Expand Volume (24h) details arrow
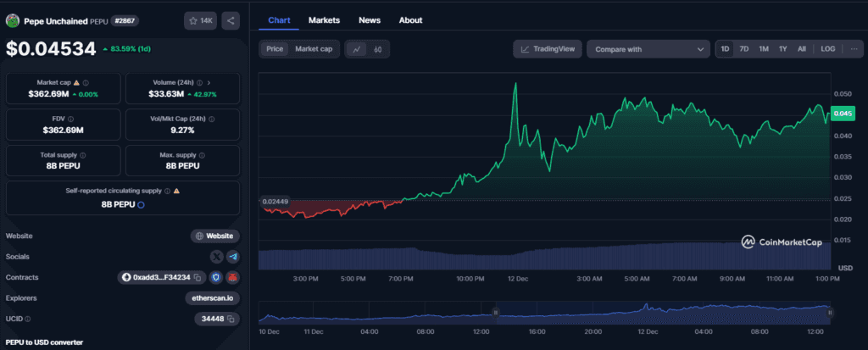The height and width of the screenshot is (350, 868). [209, 82]
